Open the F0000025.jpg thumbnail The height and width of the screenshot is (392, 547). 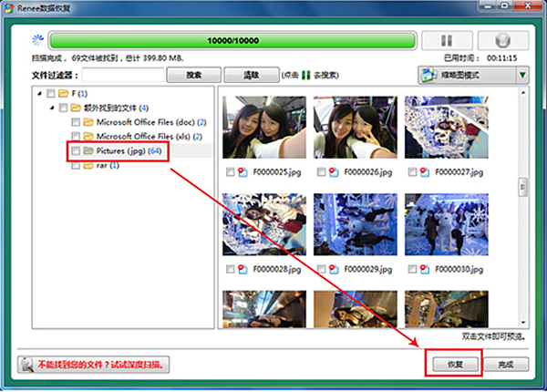point(264,128)
